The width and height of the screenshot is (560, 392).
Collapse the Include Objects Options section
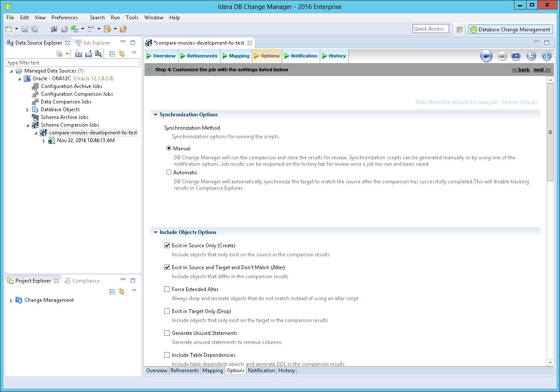pos(156,232)
